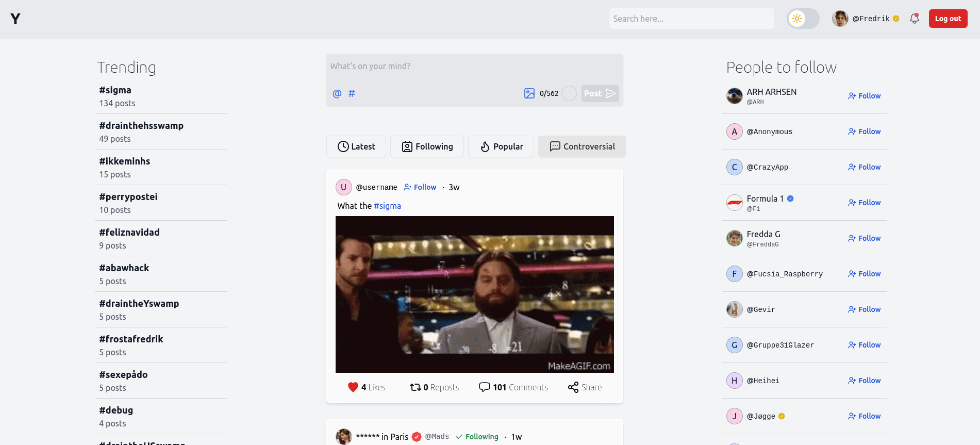
Task: Like the post with the heart icon
Action: [353, 387]
